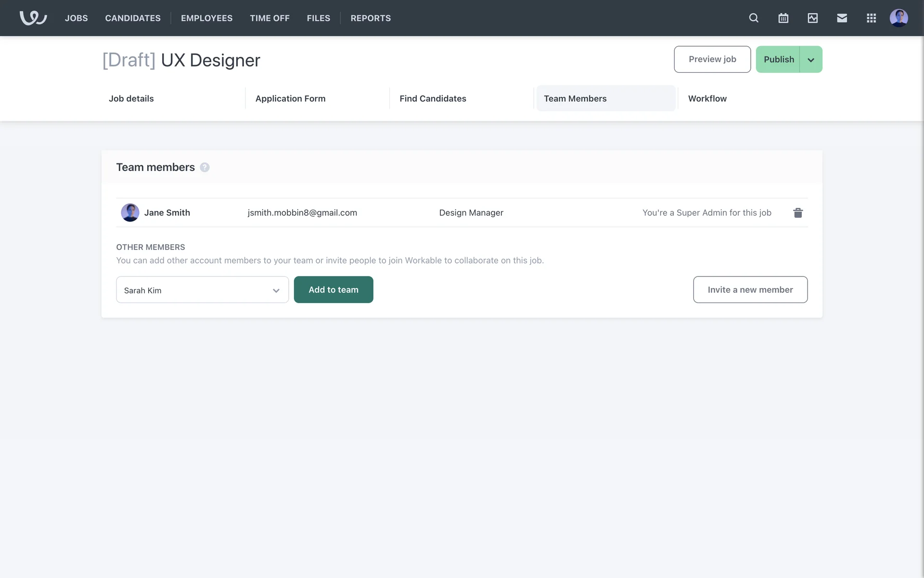Open the apps grid icon
This screenshot has width=924, height=578.
(871, 18)
